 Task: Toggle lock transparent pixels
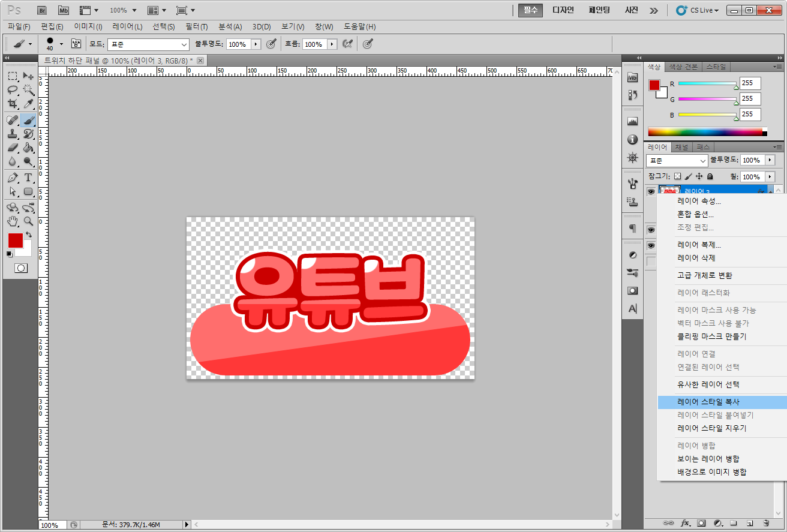pyautogui.click(x=678, y=176)
